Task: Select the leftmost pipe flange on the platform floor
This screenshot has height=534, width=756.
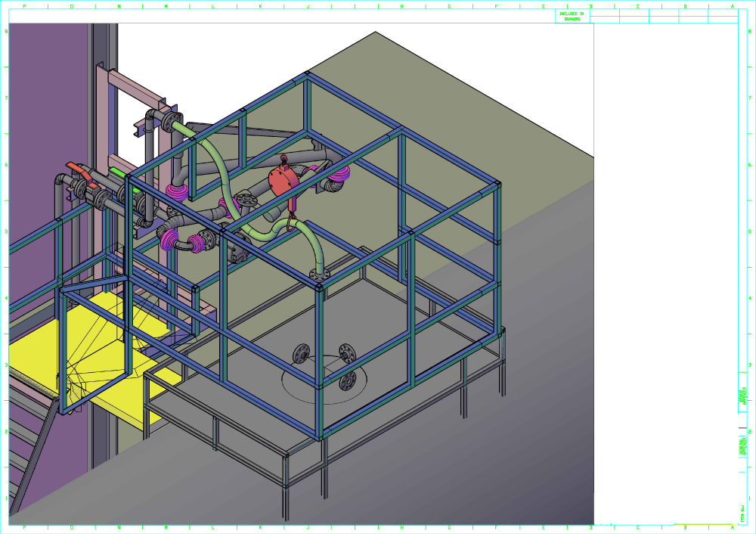Action: [x=302, y=353]
